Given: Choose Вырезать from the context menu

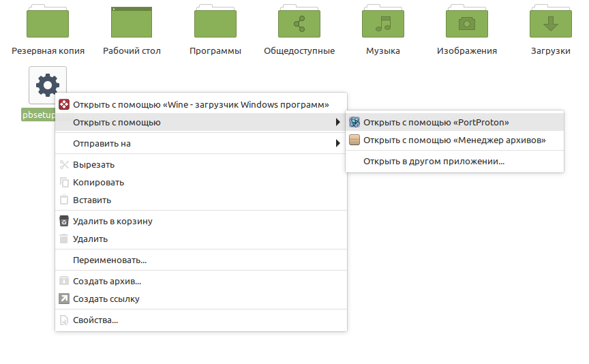Looking at the screenshot, I should pos(201,164).
